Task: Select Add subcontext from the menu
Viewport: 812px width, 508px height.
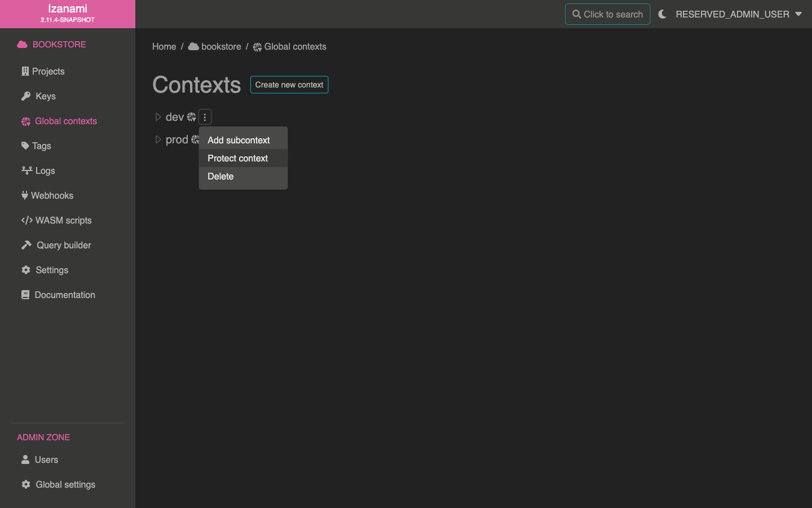Action: click(x=239, y=140)
